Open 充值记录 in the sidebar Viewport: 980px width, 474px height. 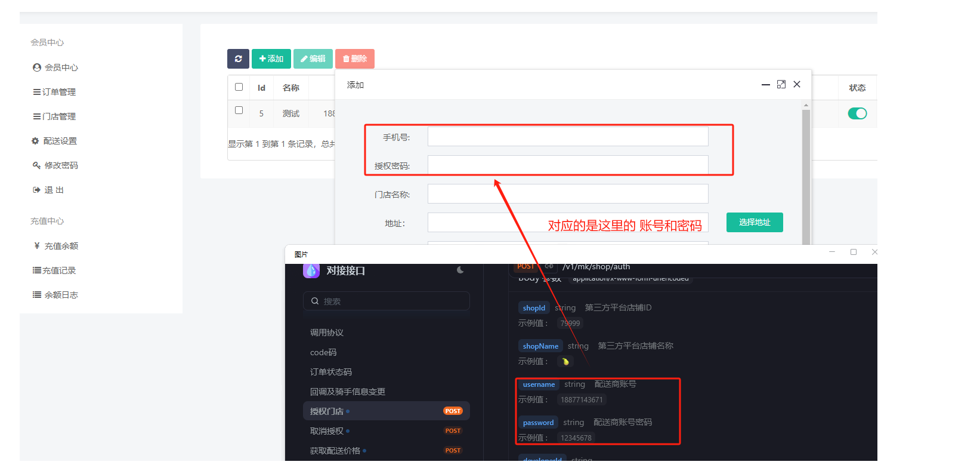54,270
